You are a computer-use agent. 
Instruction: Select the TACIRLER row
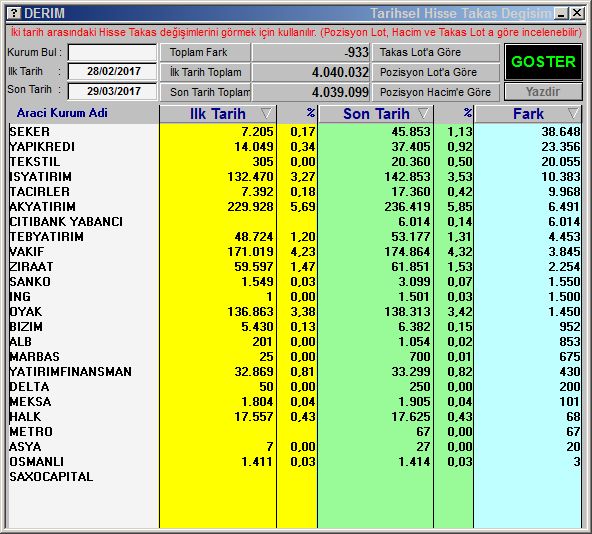click(x=294, y=191)
